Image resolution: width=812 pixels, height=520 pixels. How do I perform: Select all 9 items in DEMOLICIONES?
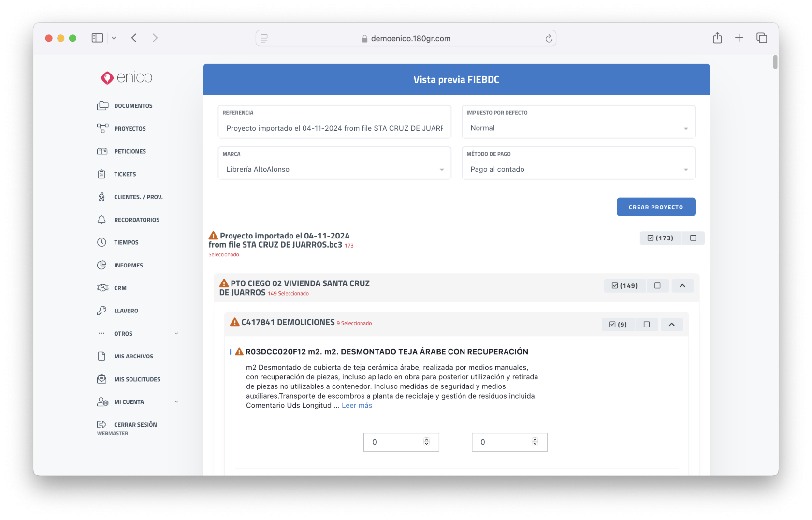pyautogui.click(x=618, y=325)
